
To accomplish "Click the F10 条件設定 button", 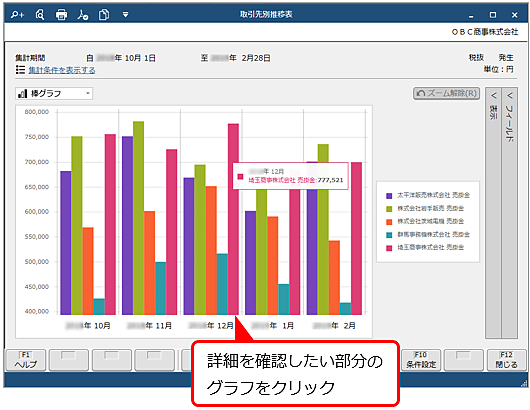I will 421,360.
